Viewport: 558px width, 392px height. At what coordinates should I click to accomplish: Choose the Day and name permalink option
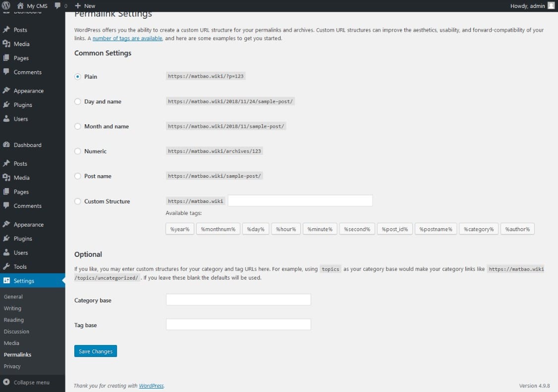(77, 101)
